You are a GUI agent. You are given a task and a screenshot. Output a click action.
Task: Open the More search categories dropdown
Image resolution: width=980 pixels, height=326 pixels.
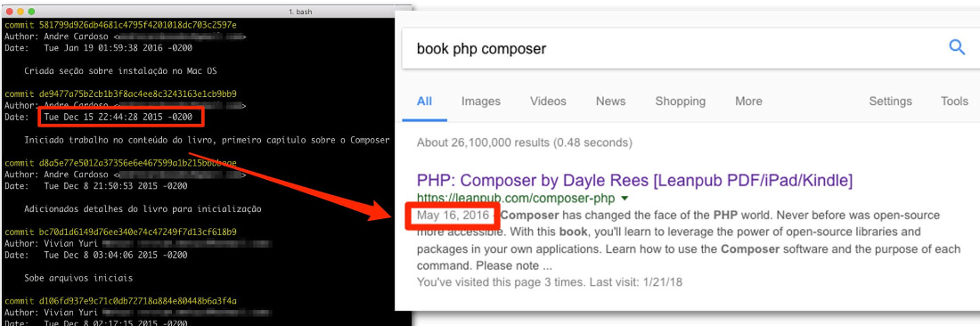(x=748, y=102)
